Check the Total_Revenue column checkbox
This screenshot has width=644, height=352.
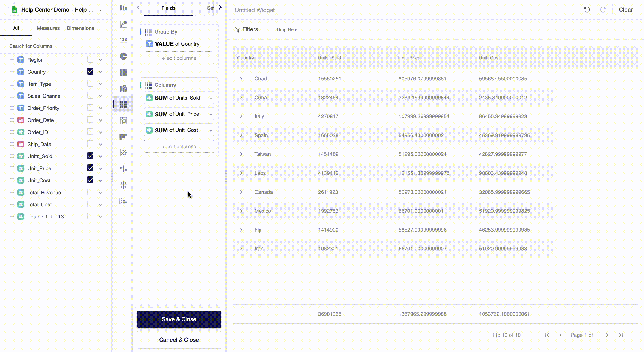coord(90,192)
